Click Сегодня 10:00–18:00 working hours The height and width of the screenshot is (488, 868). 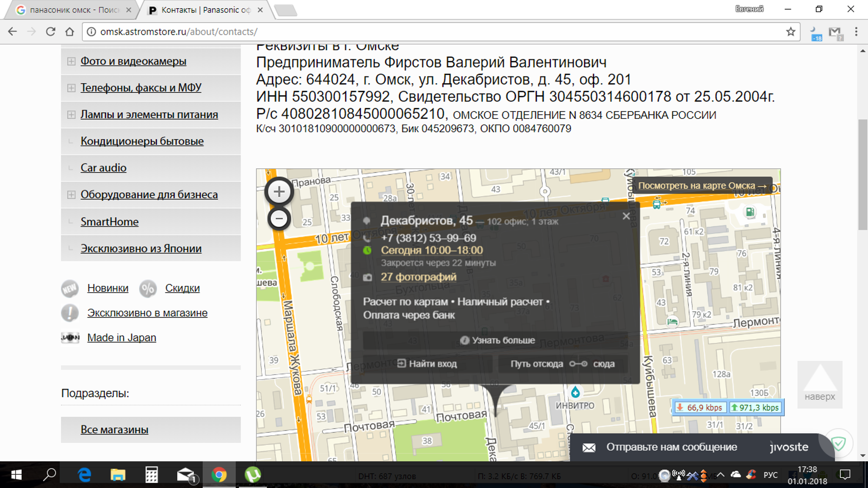click(x=432, y=250)
